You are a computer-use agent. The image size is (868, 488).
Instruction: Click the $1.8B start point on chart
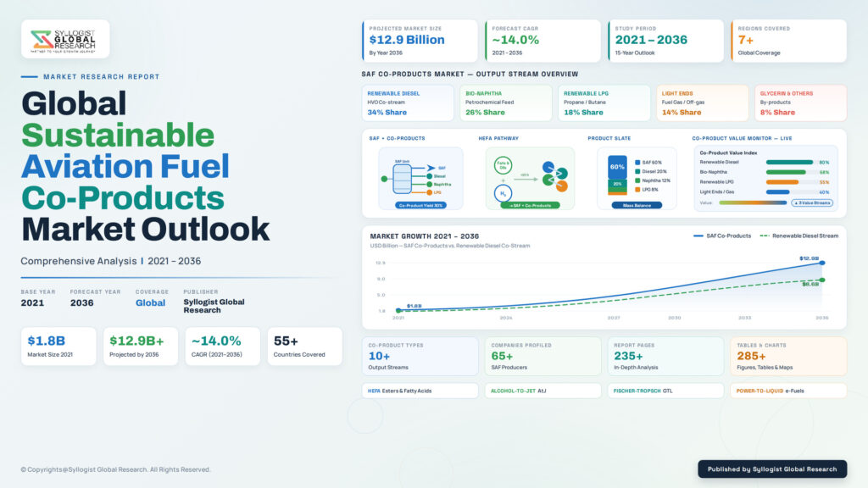(x=398, y=310)
